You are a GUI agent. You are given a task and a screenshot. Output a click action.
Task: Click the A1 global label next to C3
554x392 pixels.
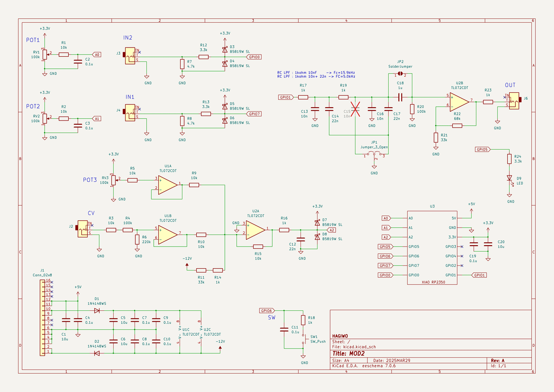(x=96, y=119)
